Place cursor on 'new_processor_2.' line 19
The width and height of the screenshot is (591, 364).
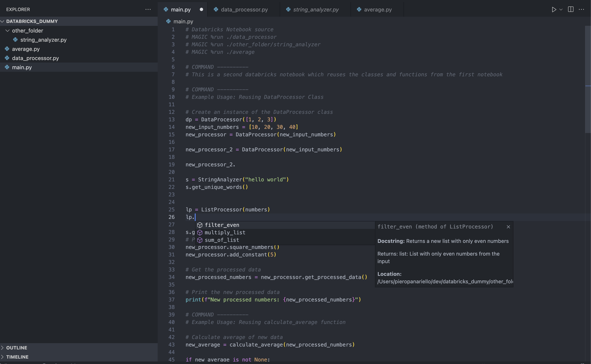coord(210,165)
